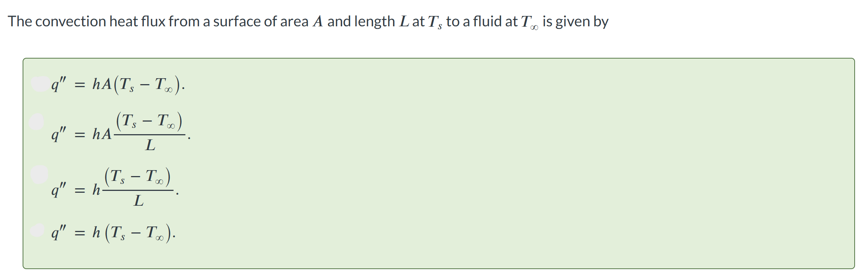This screenshot has height=278, width=868.
Task: Click the variable L in the question sentence
Action: [404, 21]
